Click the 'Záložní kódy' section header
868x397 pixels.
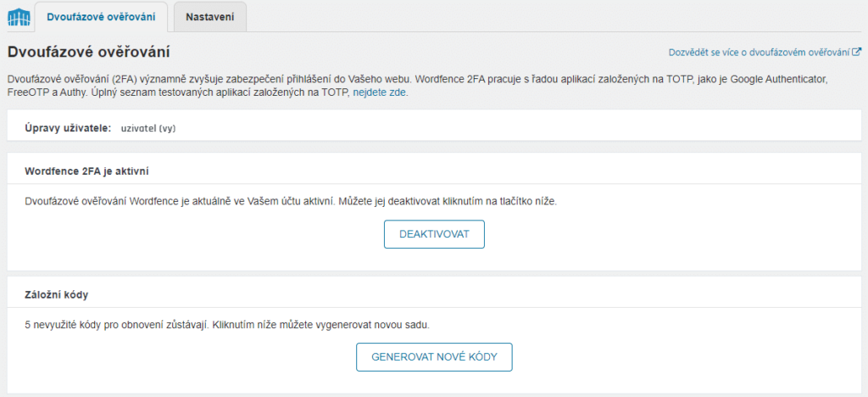click(57, 295)
